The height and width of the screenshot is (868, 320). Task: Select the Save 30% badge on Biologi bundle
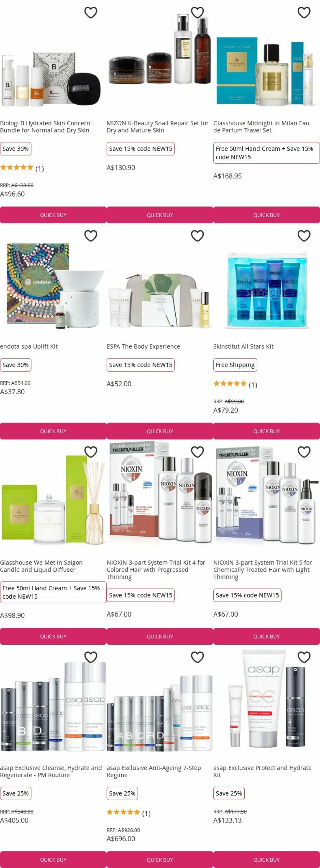tap(16, 149)
